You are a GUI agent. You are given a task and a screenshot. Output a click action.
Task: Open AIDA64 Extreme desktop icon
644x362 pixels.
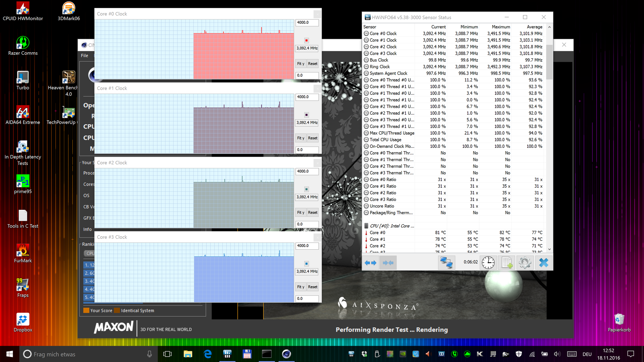coord(23,115)
